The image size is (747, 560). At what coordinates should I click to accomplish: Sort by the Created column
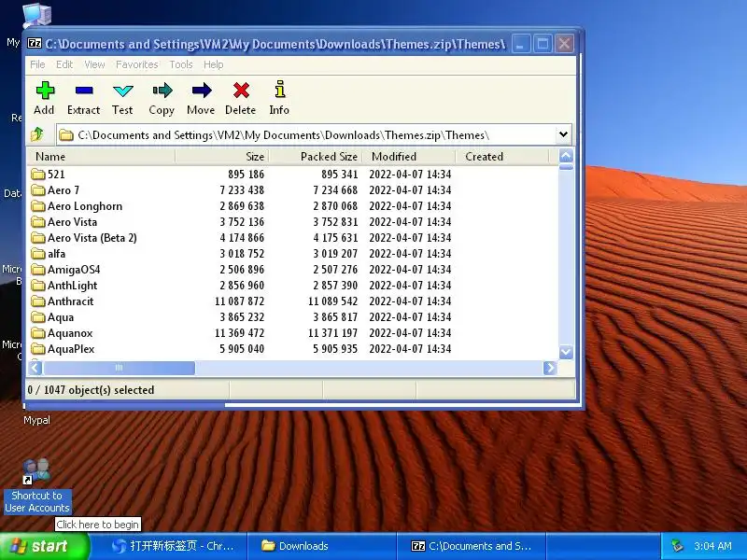click(x=502, y=156)
